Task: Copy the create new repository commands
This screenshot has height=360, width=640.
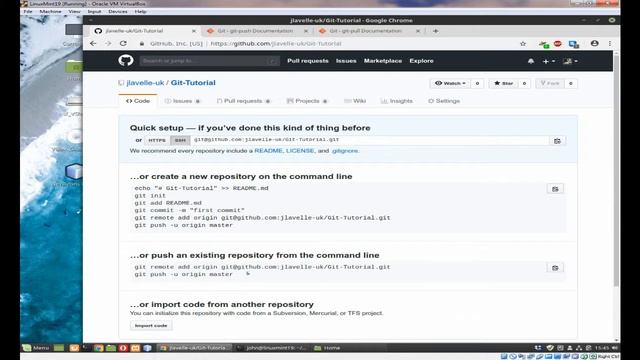Action: (555, 189)
